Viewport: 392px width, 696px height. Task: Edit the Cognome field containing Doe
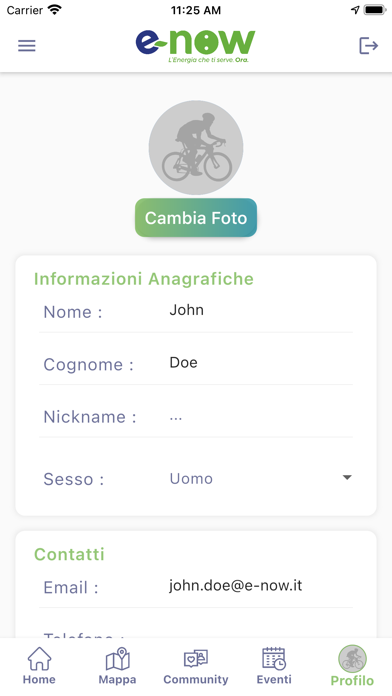click(x=261, y=362)
